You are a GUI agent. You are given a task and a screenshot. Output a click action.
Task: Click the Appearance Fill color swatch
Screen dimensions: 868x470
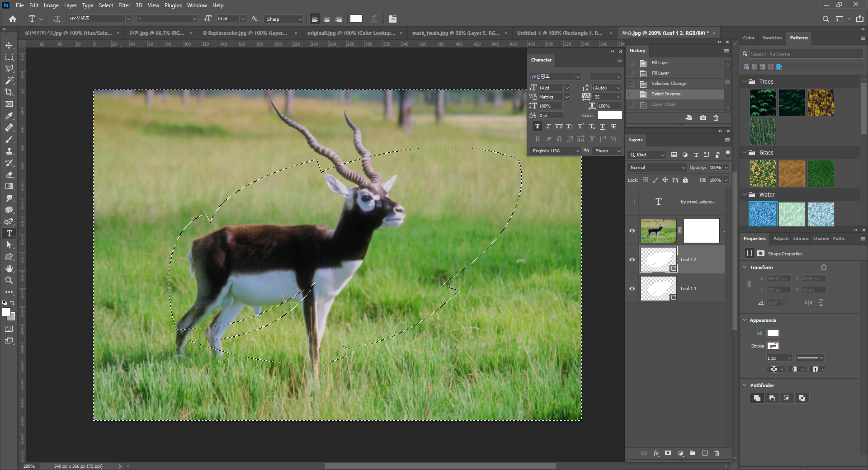[773, 333]
